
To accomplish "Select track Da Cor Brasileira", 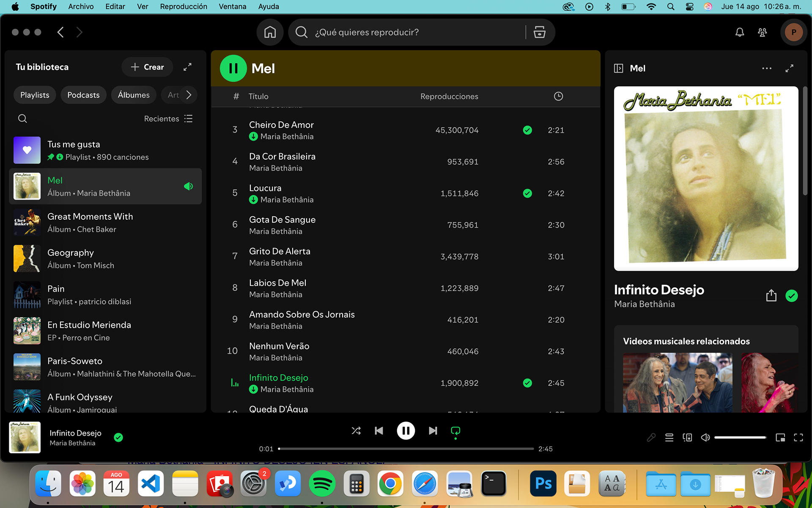I will (405, 162).
